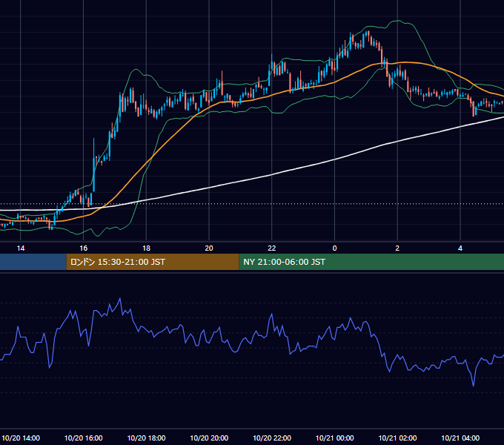The width and height of the screenshot is (504, 445).
Task: Click the '20' hour label on chart axis
Action: click(x=209, y=248)
